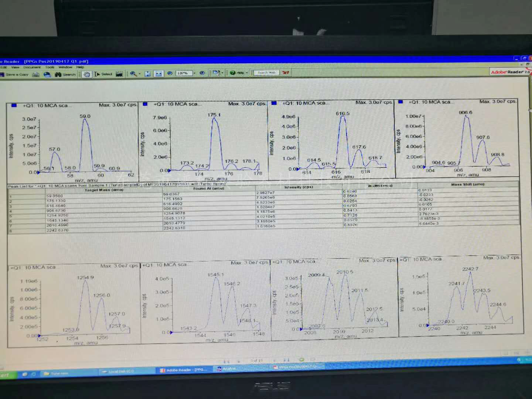The height and width of the screenshot is (399, 532).
Task: Switch to Analyst in the taskbar
Action: (x=227, y=369)
